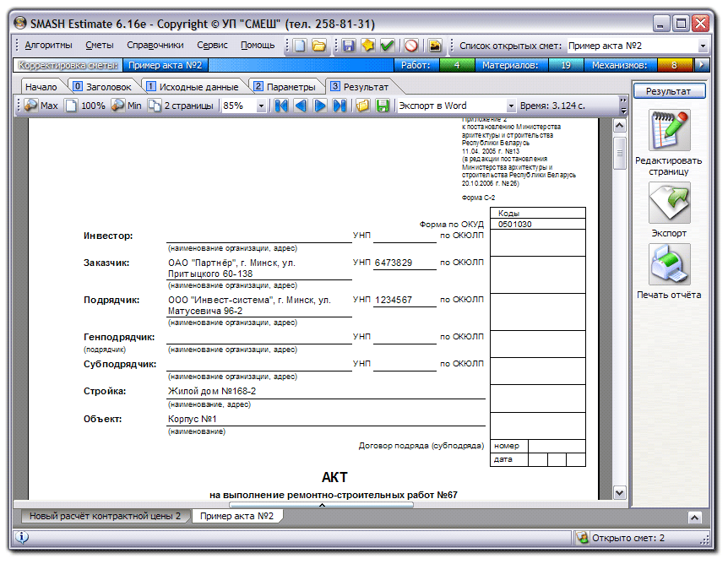Open the Алгоритмы menu
Viewport: 728px width, 564px height.
pos(48,45)
